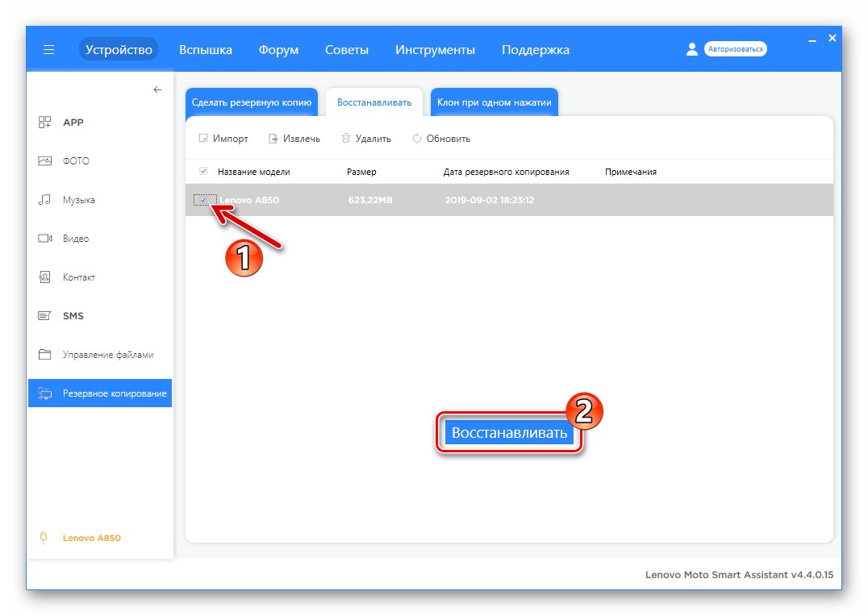Click the Извлечь label

tap(301, 139)
